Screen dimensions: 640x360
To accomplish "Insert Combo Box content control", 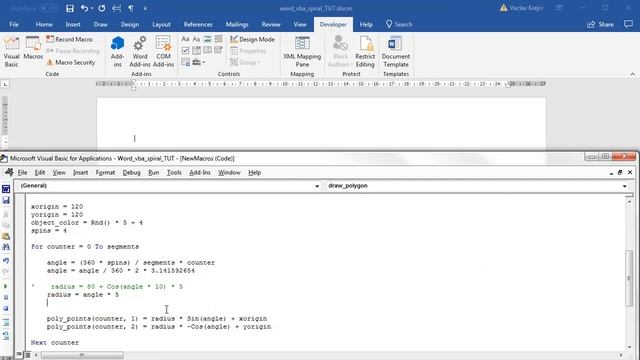I will (x=196, y=51).
